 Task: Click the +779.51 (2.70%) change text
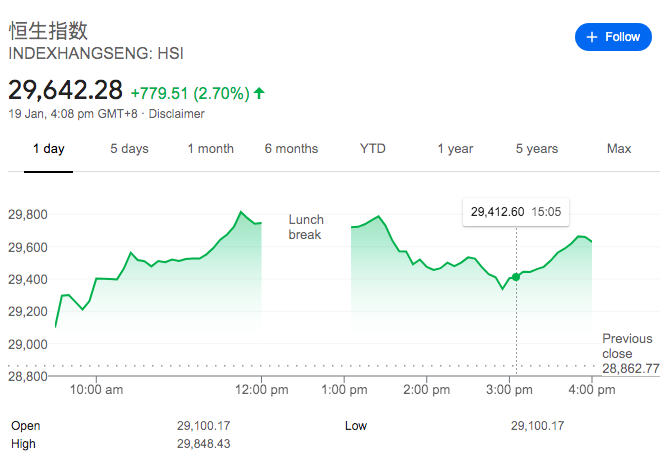click(x=190, y=93)
